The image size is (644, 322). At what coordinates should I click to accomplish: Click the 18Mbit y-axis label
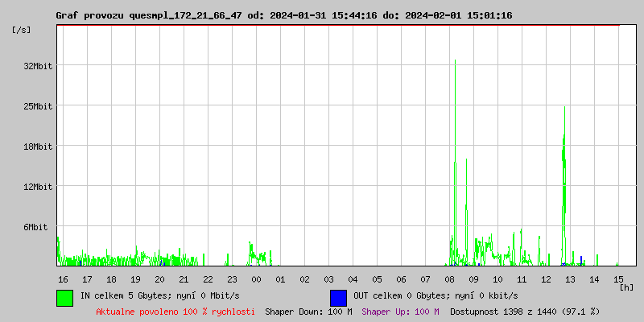(x=38, y=147)
